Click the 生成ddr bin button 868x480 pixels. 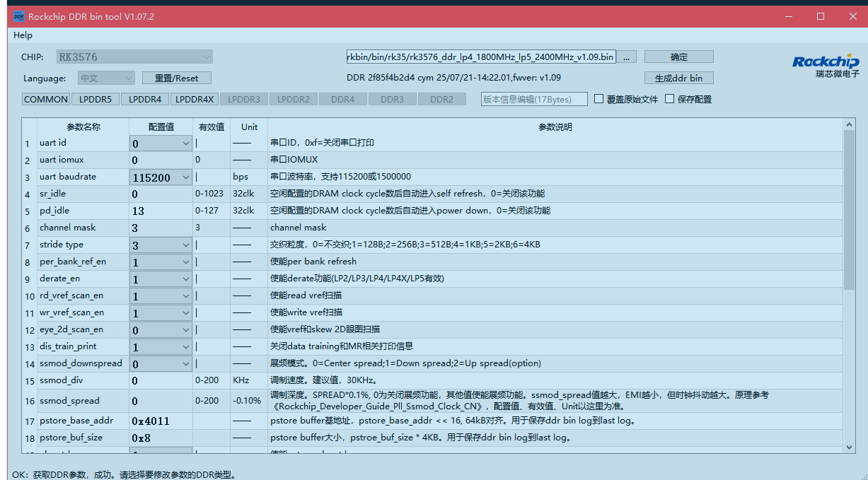(678, 78)
